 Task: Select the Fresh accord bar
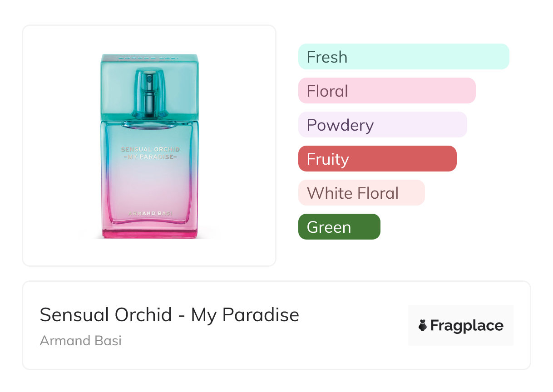click(403, 57)
